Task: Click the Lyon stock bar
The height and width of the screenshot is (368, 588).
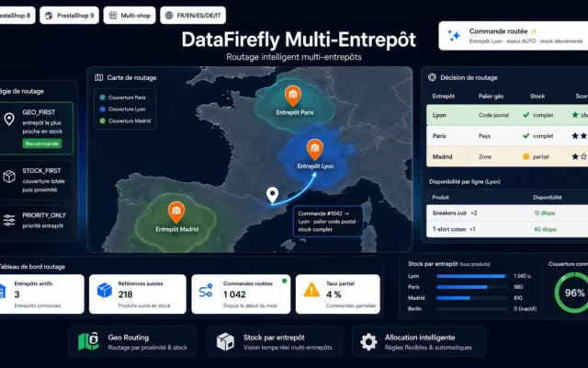Action: 471,276
